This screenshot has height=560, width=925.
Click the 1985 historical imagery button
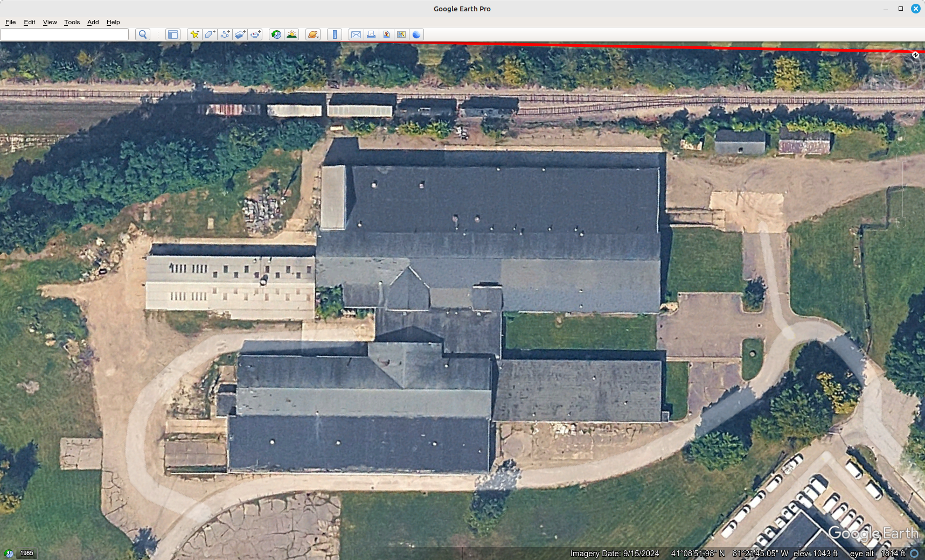(x=26, y=553)
